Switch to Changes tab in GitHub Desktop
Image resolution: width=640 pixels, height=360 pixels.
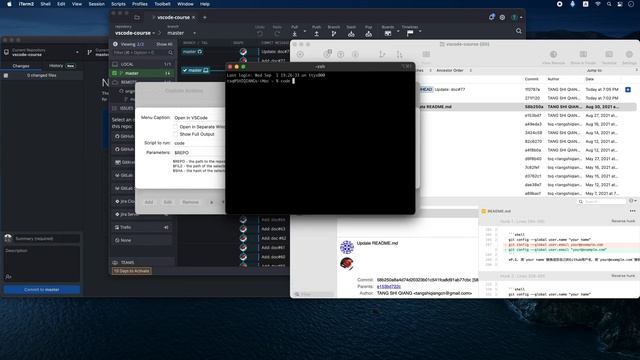click(21, 66)
